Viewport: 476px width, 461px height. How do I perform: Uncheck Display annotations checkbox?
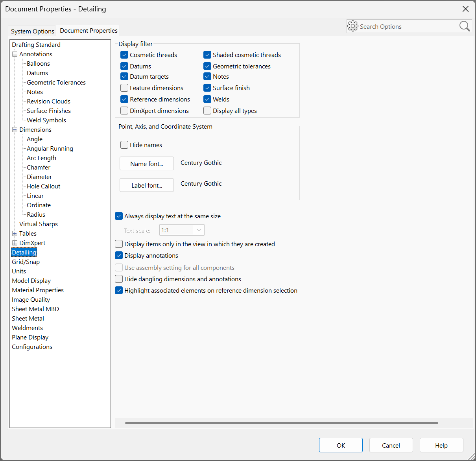(x=119, y=255)
